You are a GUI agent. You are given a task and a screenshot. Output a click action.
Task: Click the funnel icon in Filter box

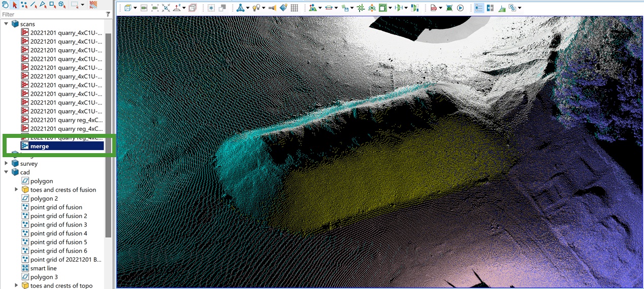click(x=108, y=15)
